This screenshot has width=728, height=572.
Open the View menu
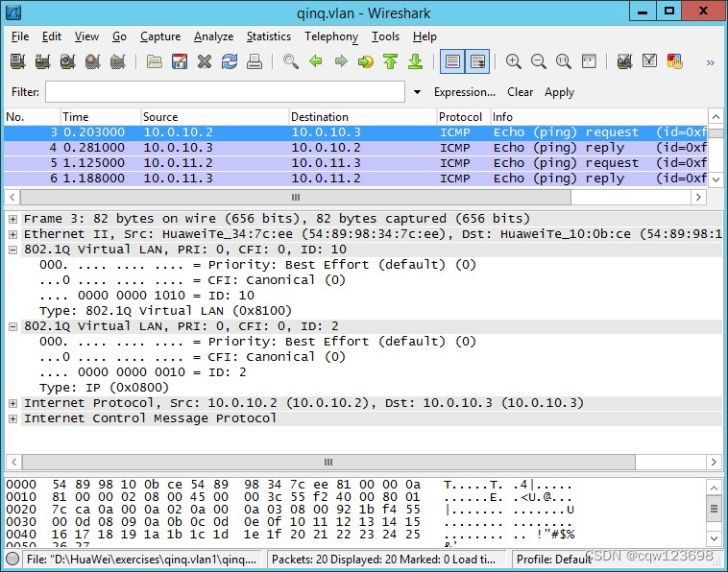coord(86,36)
